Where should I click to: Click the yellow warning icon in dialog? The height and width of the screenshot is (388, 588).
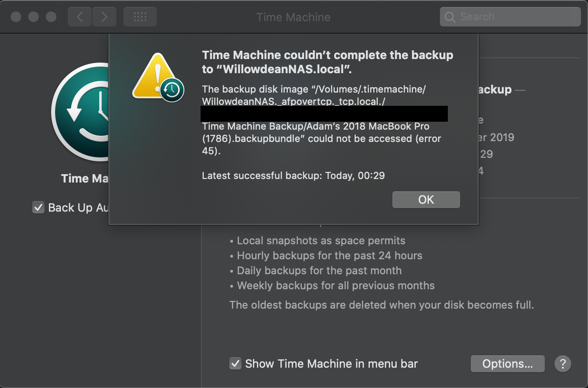tap(158, 77)
